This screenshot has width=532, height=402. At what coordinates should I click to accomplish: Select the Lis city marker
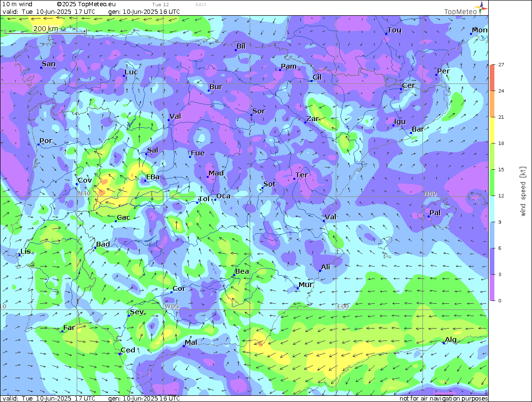(20, 255)
